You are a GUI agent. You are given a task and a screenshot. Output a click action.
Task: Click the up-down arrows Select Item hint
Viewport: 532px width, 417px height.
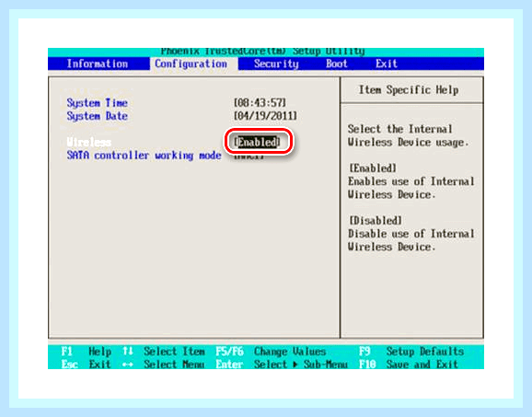click(x=164, y=352)
